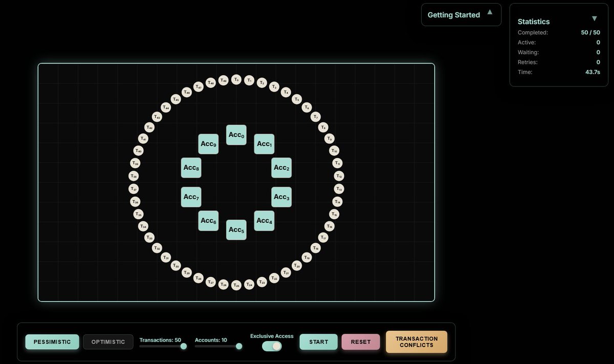Click the Getting Started heading
Image resolution: width=614 pixels, height=364 pixels.
(x=454, y=15)
